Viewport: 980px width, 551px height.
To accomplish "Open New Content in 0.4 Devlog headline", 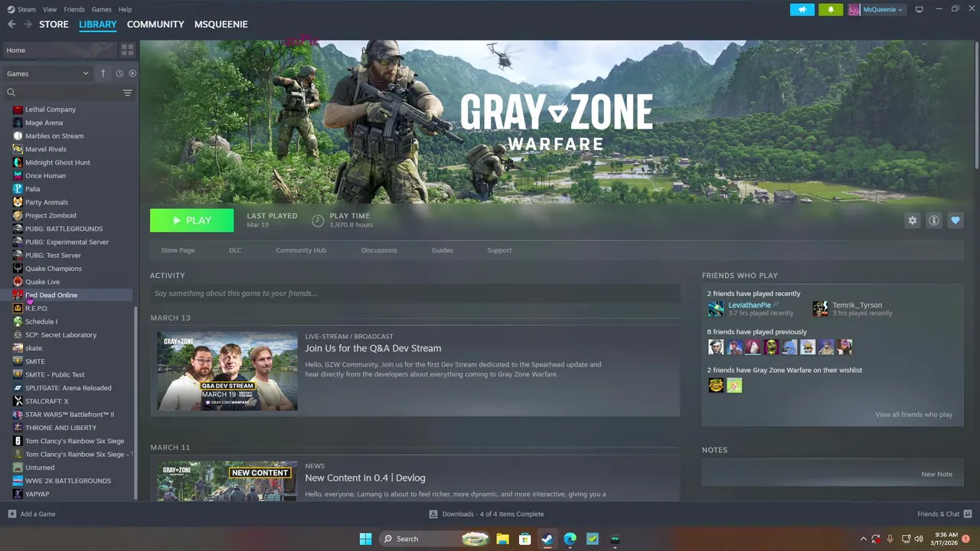I will [x=364, y=478].
